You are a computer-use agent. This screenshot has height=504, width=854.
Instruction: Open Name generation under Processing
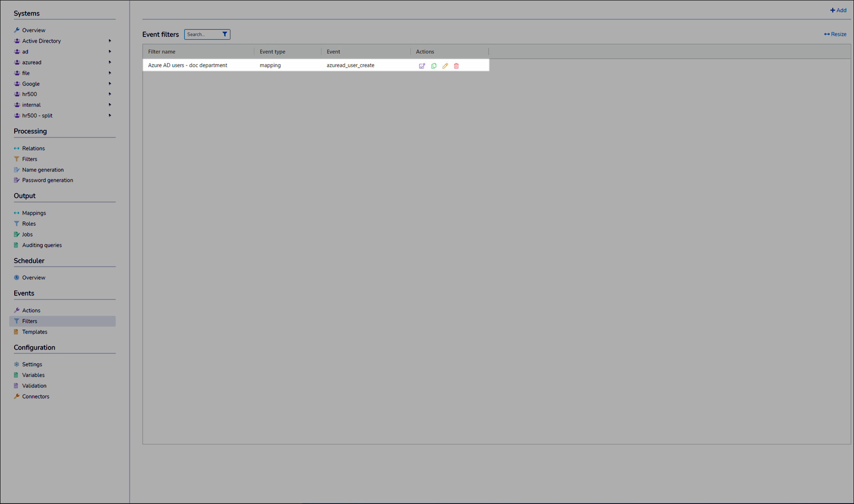pyautogui.click(x=43, y=170)
